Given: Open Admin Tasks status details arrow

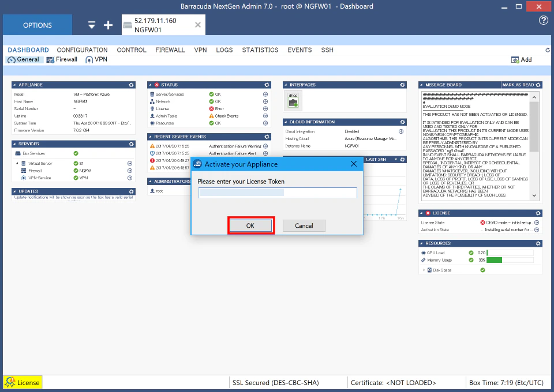Looking at the screenshot, I should pyautogui.click(x=265, y=116).
